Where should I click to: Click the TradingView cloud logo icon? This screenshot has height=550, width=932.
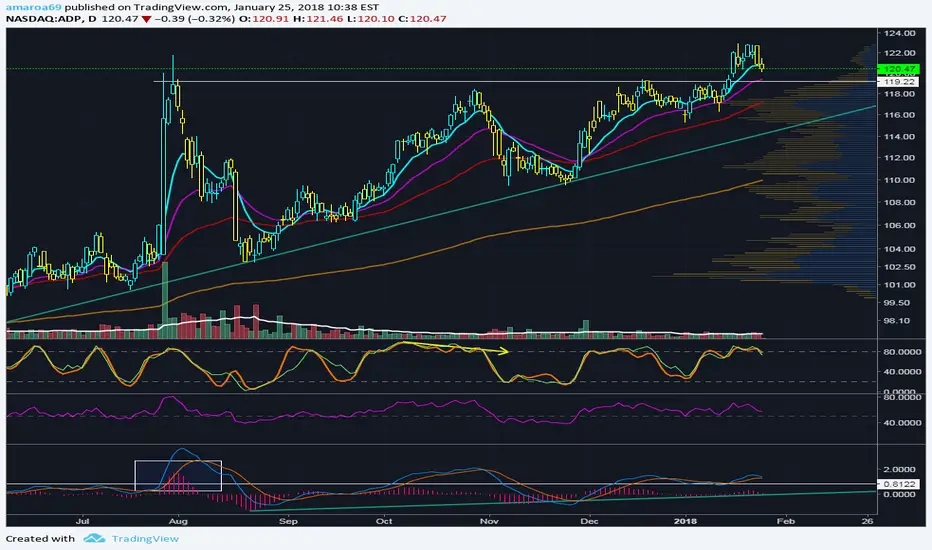[x=95, y=539]
